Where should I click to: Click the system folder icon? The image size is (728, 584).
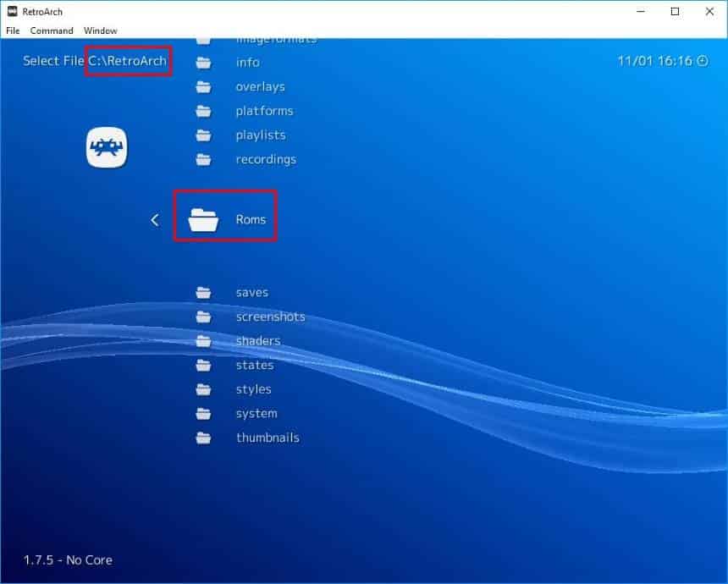[203, 413]
